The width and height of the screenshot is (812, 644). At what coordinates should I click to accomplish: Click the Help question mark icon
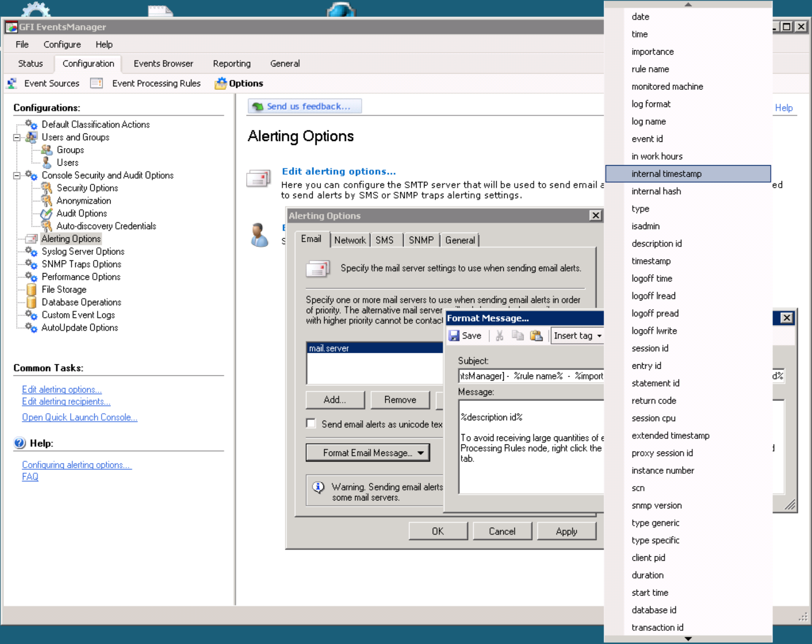coord(20,443)
